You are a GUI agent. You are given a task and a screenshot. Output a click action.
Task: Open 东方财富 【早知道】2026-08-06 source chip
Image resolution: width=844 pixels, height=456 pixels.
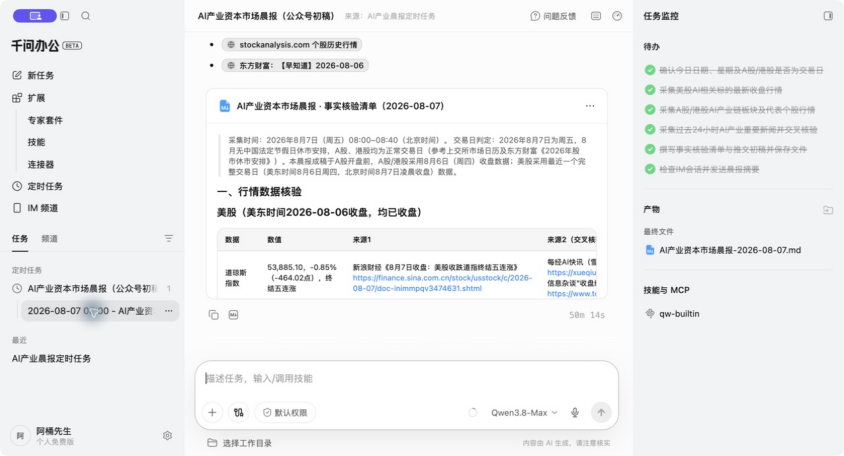pyautogui.click(x=296, y=65)
